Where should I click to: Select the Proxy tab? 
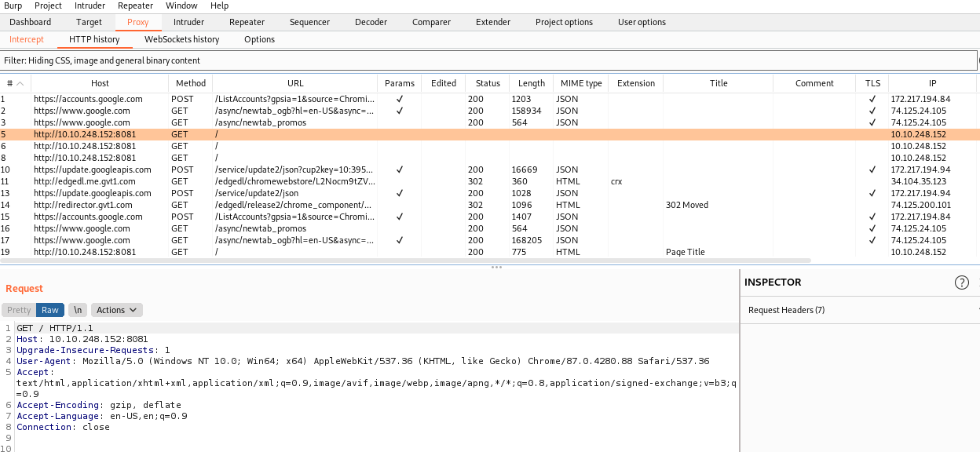tap(137, 22)
